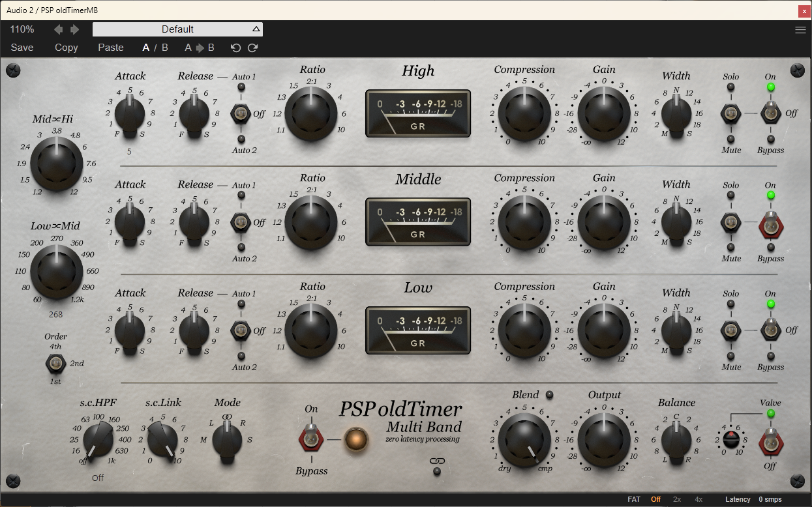This screenshot has width=812, height=507.
Task: Click the small Valve drive knob
Action: coord(731,439)
